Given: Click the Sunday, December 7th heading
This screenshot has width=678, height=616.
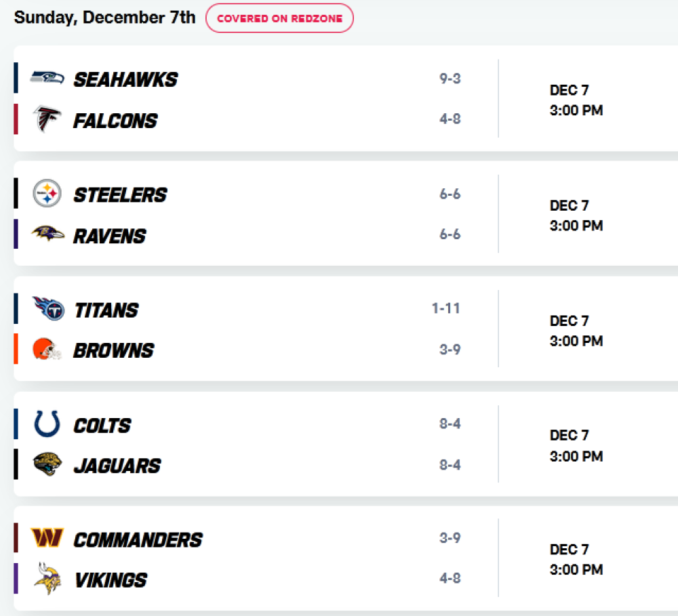Looking at the screenshot, I should pos(104,18).
